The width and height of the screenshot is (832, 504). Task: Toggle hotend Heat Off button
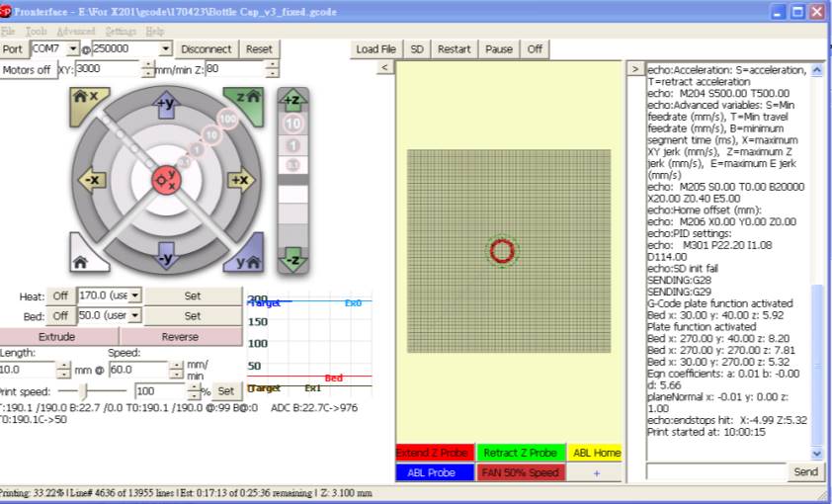click(60, 295)
